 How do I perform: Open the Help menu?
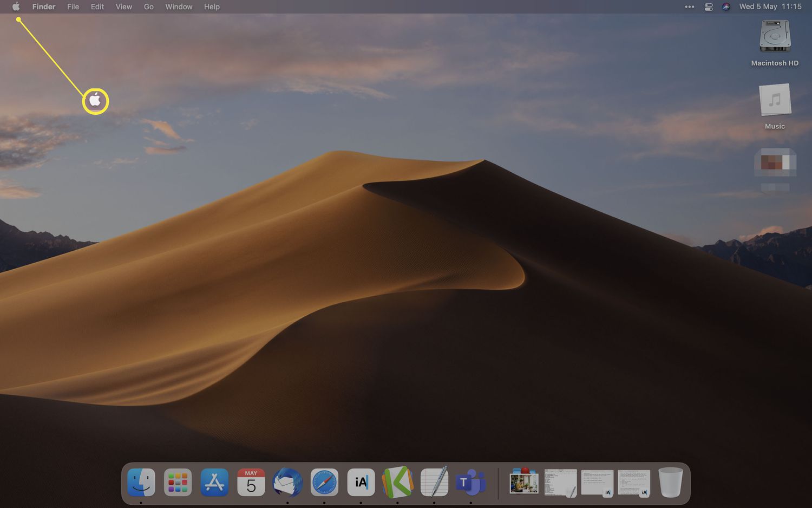tap(212, 6)
